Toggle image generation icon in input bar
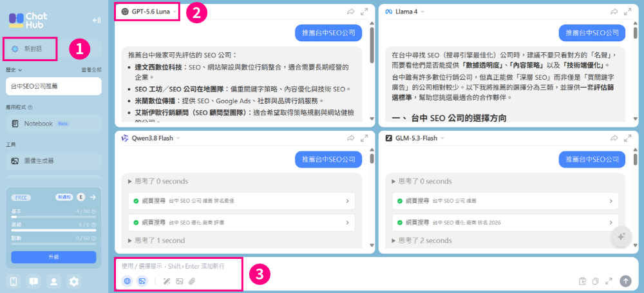Viewport: 644px width, 293px height. click(x=142, y=281)
